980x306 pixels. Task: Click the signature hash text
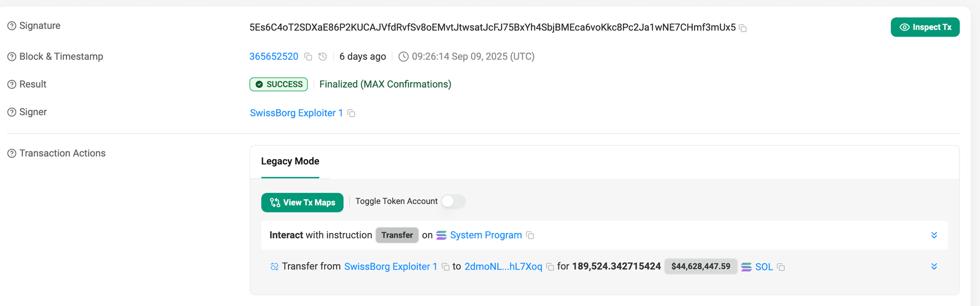pyautogui.click(x=493, y=28)
